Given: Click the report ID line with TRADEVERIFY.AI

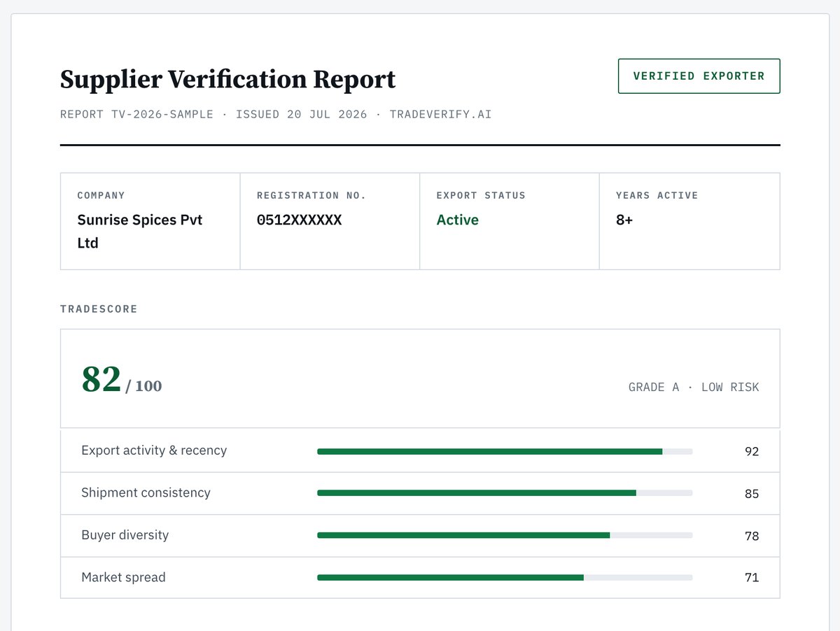Looking at the screenshot, I should 276,114.
